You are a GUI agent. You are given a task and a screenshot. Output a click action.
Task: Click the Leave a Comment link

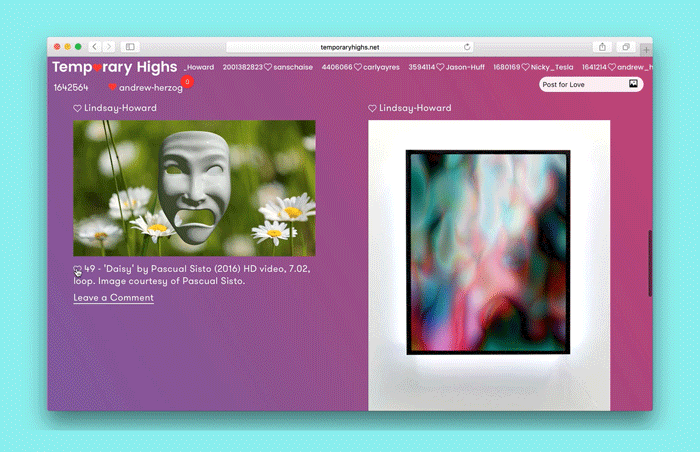[113, 298]
